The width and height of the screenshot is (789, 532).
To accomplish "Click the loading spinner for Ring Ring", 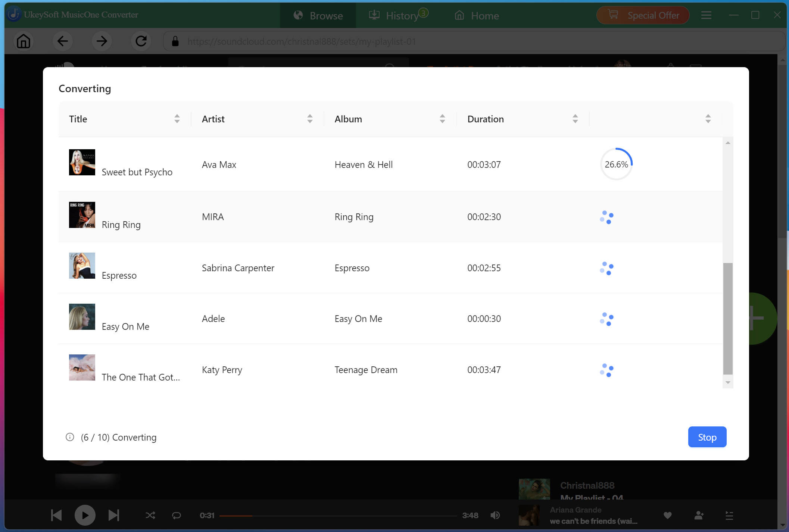I will (x=607, y=217).
